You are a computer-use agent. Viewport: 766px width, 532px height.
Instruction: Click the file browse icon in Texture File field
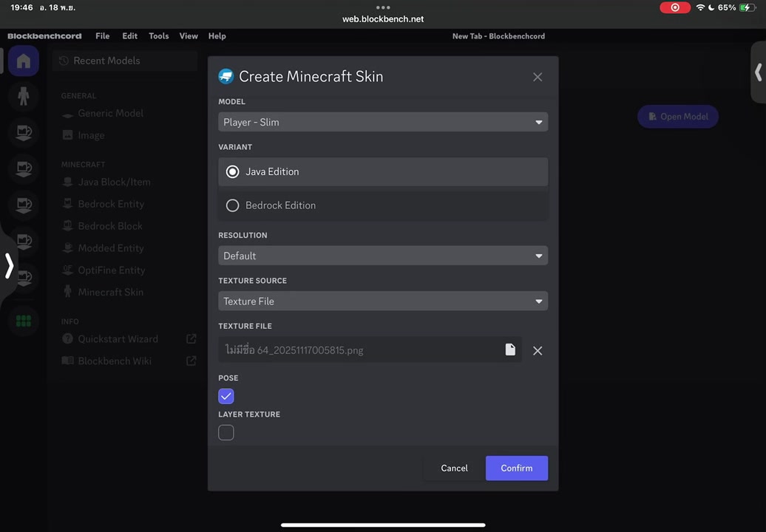pos(510,349)
